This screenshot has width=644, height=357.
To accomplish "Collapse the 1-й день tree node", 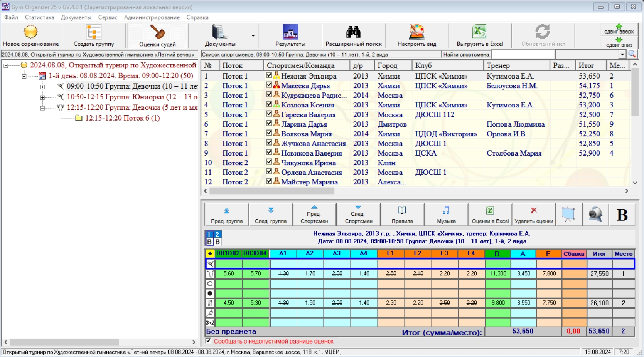I will pyautogui.click(x=24, y=76).
